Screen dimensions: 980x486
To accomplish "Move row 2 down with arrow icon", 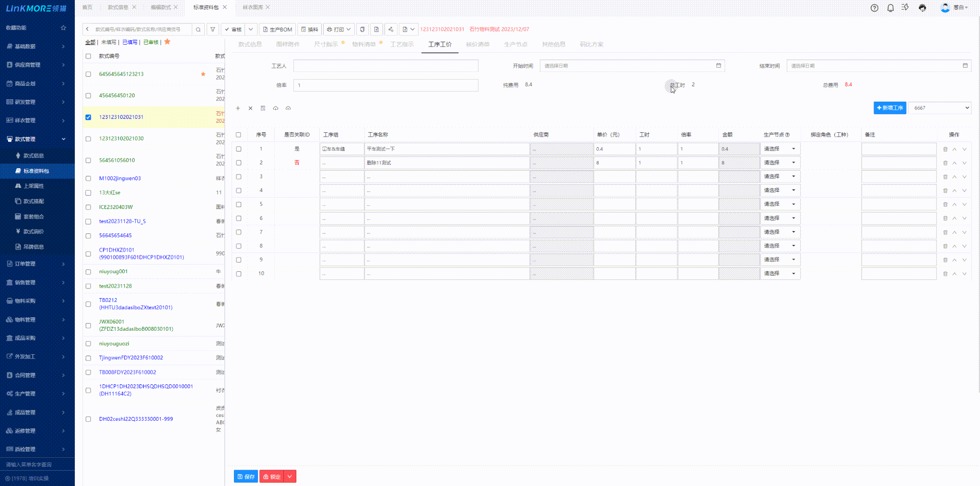I will (964, 163).
